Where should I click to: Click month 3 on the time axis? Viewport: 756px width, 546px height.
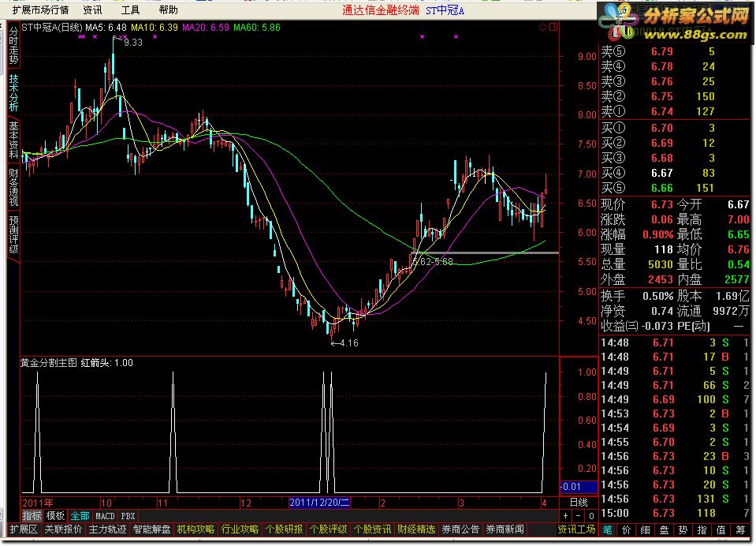pyautogui.click(x=461, y=503)
